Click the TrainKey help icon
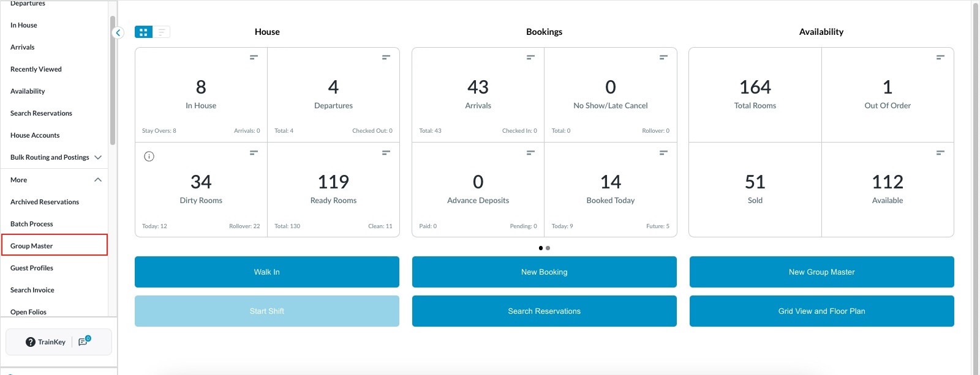The height and width of the screenshot is (375, 980). coord(31,342)
